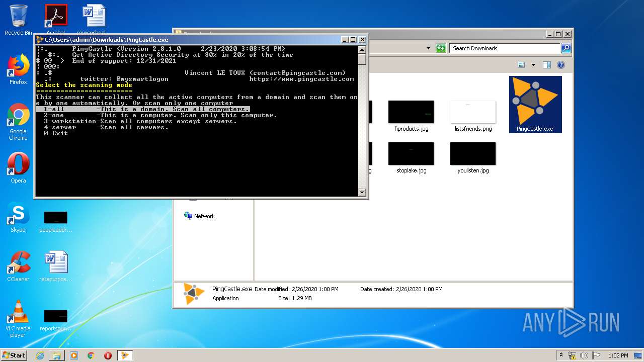
Task: Click the volume icon in the system tray
Action: [584, 355]
